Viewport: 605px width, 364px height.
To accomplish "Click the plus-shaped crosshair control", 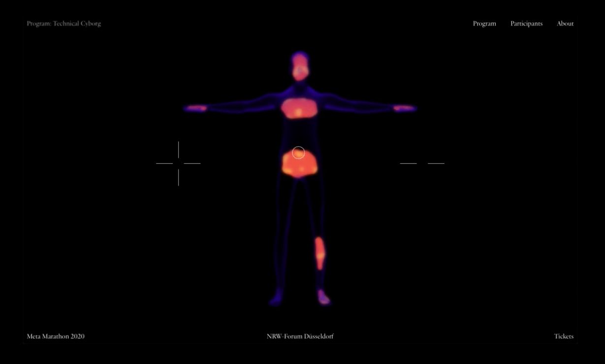I will pos(178,163).
